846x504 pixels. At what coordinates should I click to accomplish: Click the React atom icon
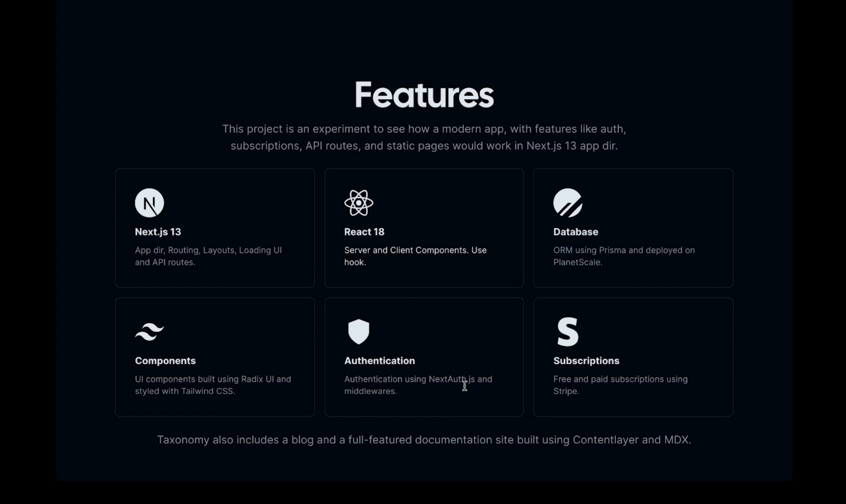pyautogui.click(x=359, y=203)
